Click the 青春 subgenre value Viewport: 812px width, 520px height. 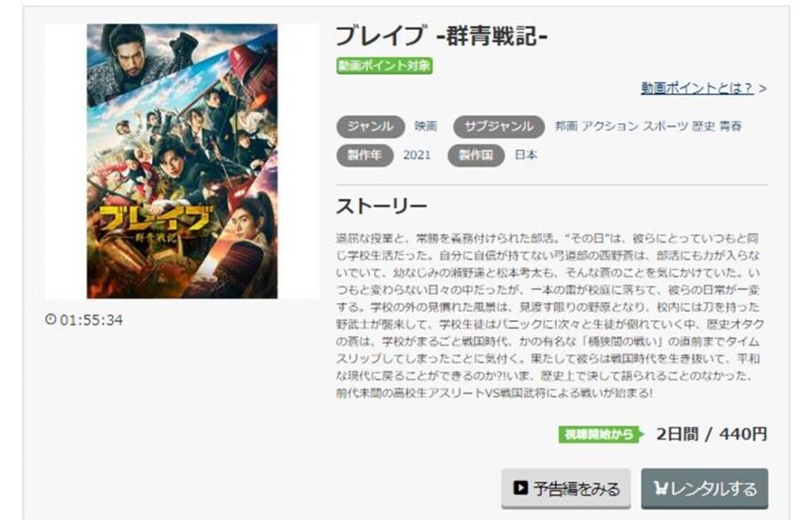[730, 126]
